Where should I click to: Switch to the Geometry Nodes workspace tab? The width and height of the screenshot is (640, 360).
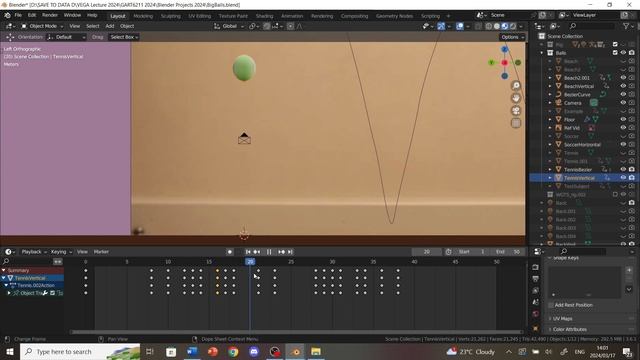point(394,16)
